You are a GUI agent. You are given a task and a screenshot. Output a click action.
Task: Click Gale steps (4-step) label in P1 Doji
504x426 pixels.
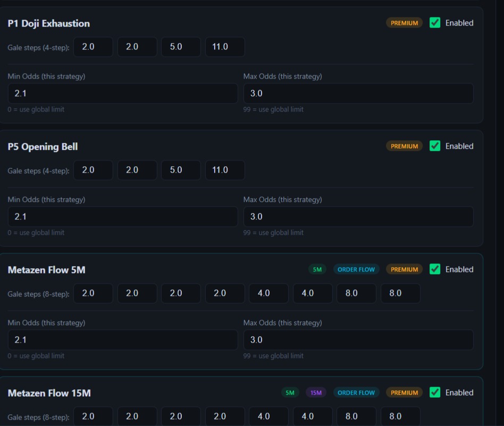pos(39,47)
